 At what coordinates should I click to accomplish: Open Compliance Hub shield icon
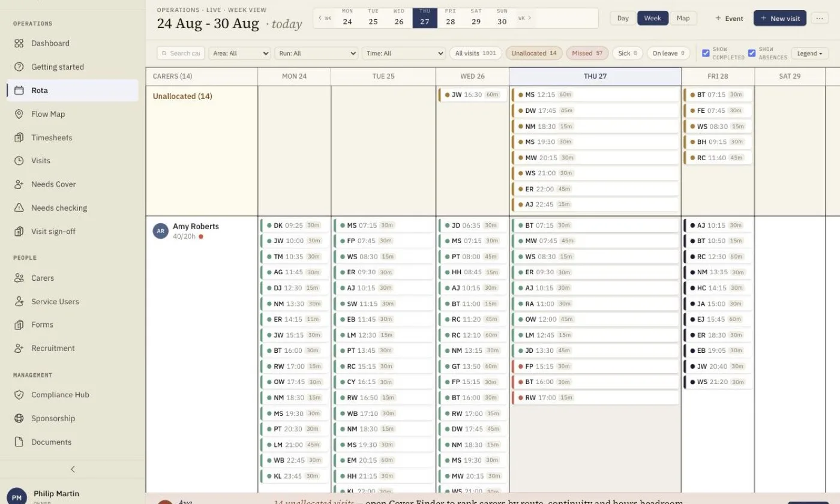19,395
